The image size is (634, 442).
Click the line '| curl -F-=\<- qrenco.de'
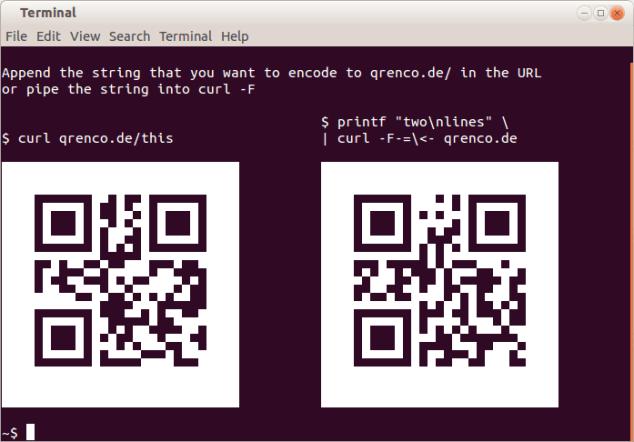coord(419,139)
